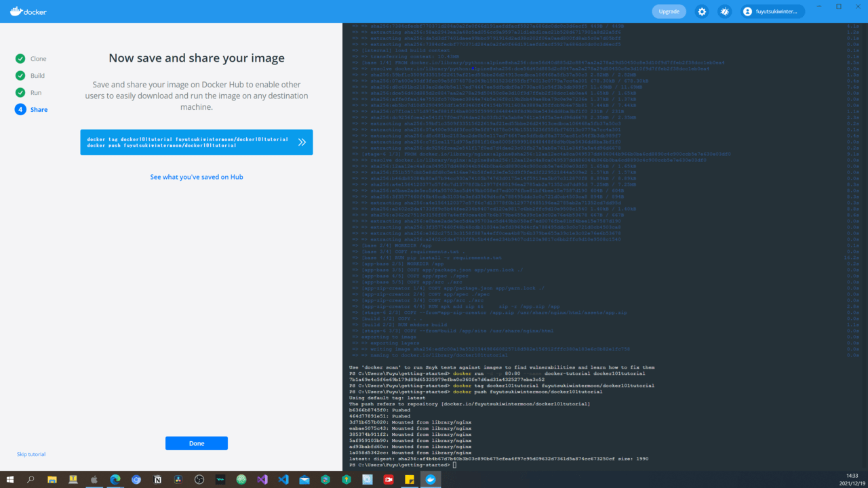Click the terminal command prompt line
This screenshot has width=868, height=488.
[403, 465]
